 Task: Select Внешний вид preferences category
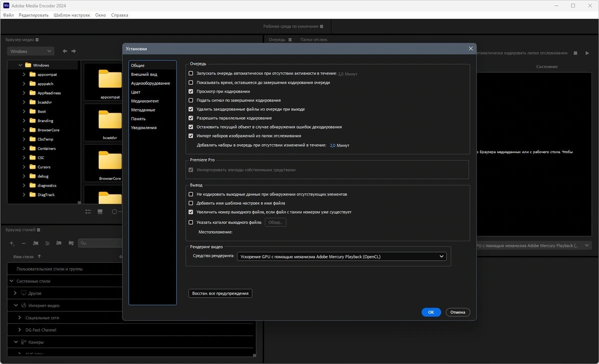[144, 74]
